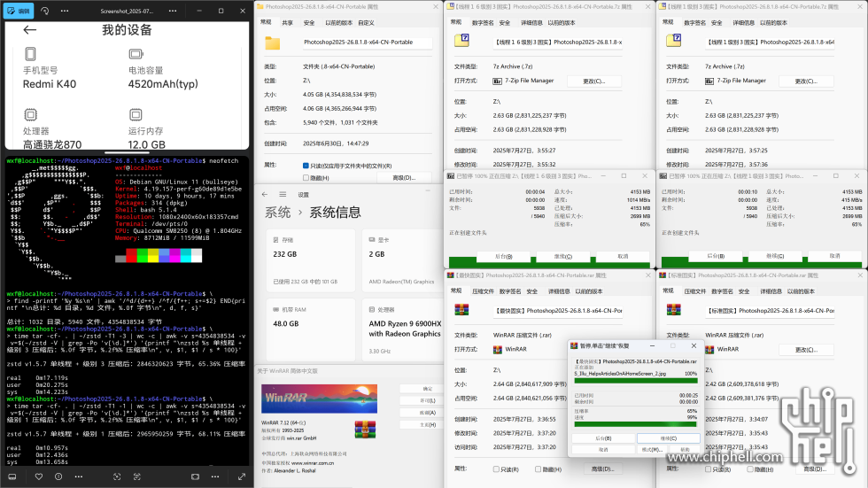Open the 显卡 2 GB card
The image size is (868, 488).
402,260
